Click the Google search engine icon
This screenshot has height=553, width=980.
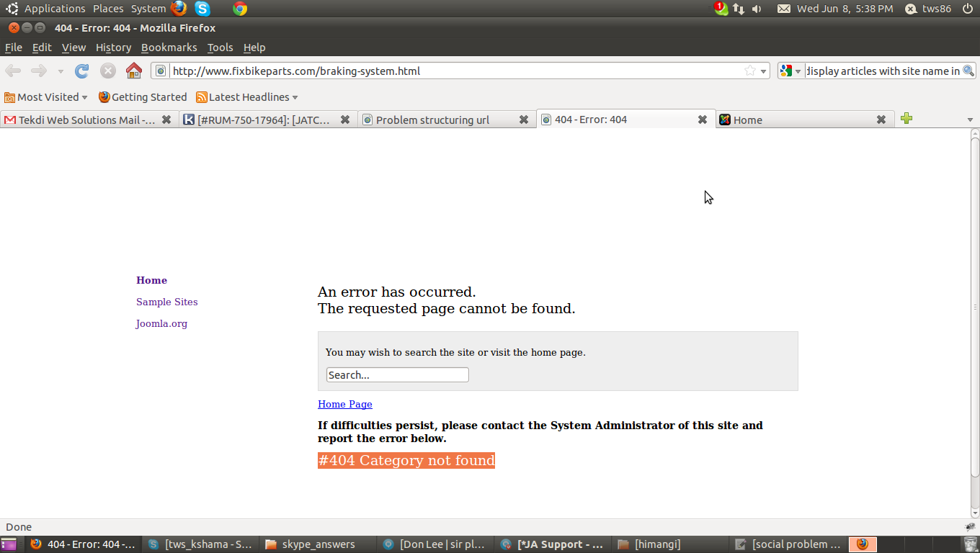(785, 71)
